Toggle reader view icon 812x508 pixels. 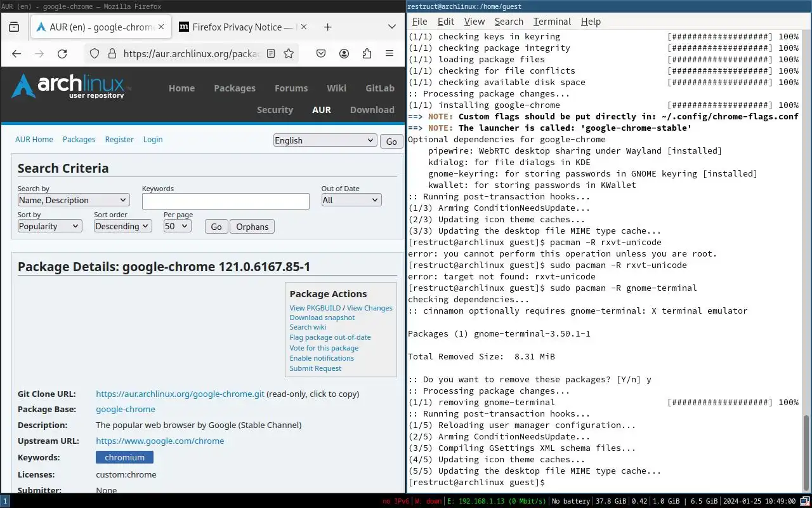[x=271, y=54]
